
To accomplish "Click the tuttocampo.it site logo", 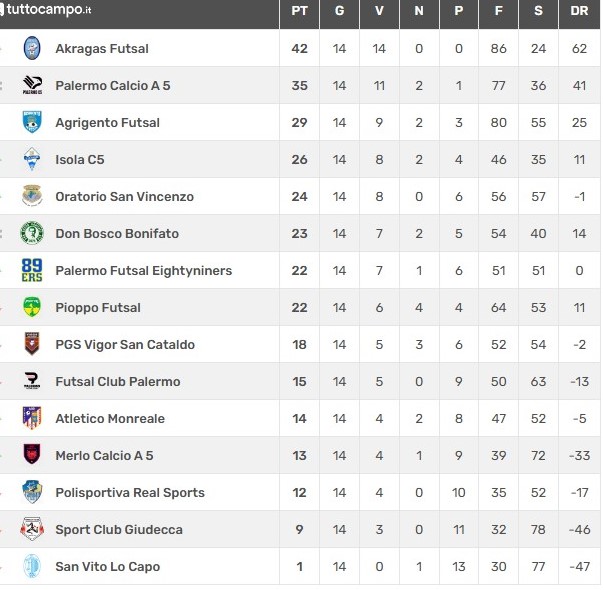I will [x=45, y=10].
